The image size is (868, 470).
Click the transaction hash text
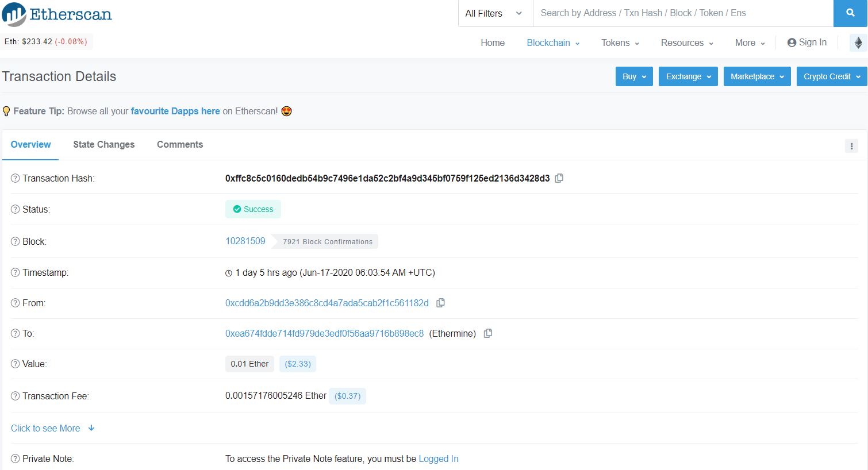[x=387, y=178]
